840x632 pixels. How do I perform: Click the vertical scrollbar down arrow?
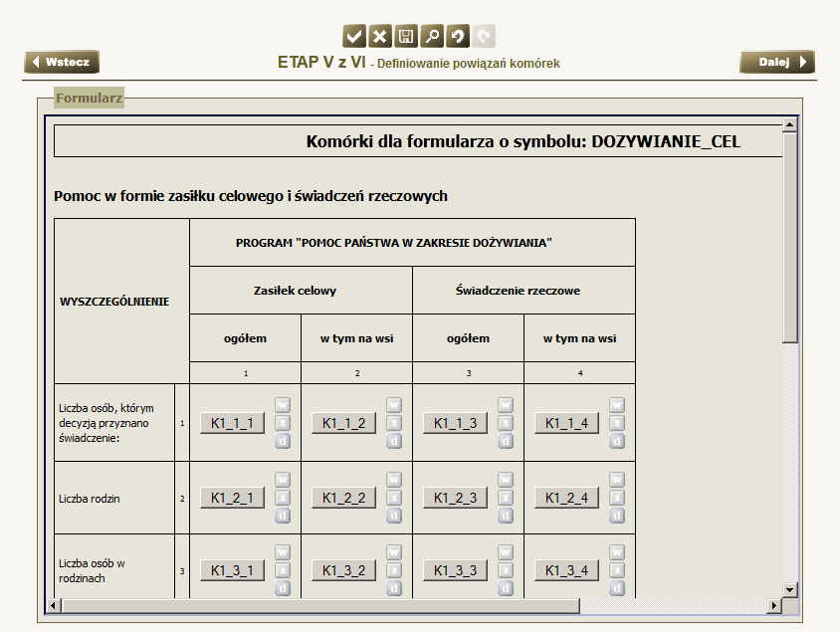[789, 590]
